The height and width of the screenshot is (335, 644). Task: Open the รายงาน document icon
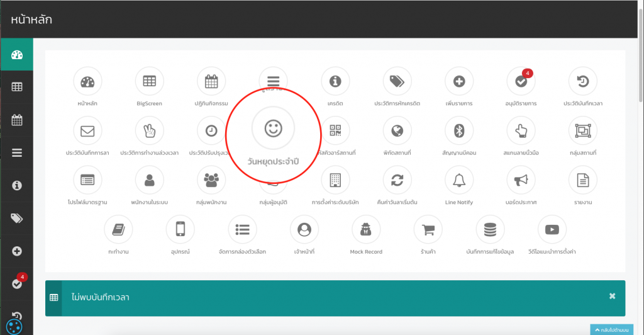[583, 180]
